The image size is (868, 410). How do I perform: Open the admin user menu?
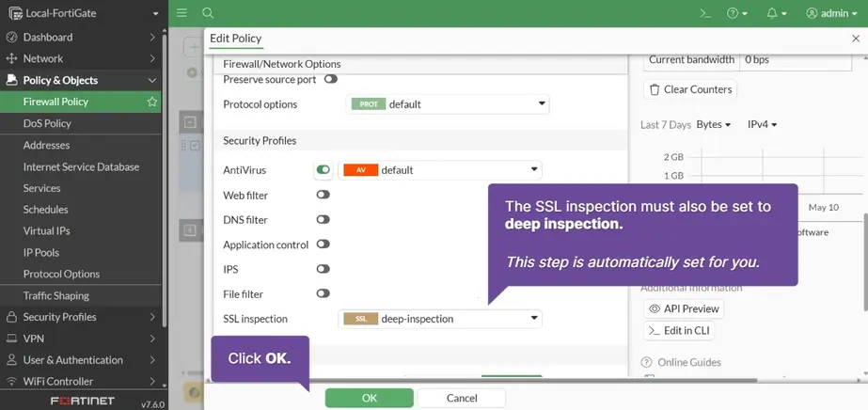tap(831, 13)
